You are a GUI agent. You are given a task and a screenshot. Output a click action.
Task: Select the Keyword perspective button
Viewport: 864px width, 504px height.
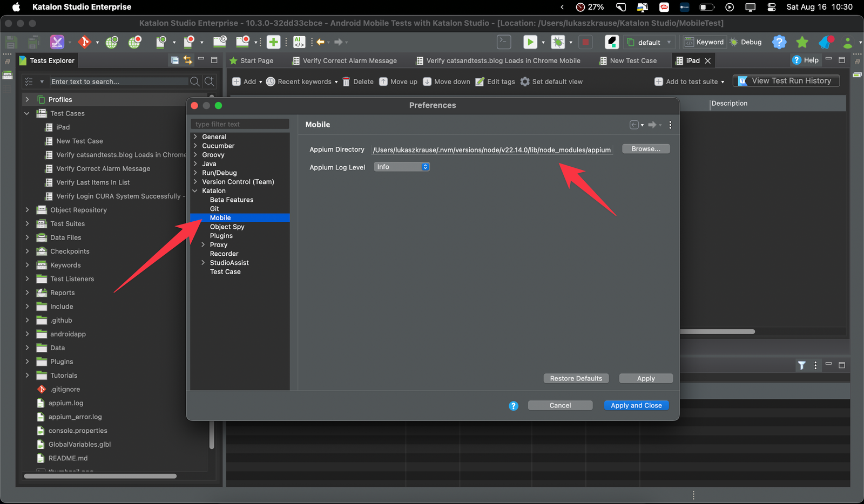[x=705, y=42]
